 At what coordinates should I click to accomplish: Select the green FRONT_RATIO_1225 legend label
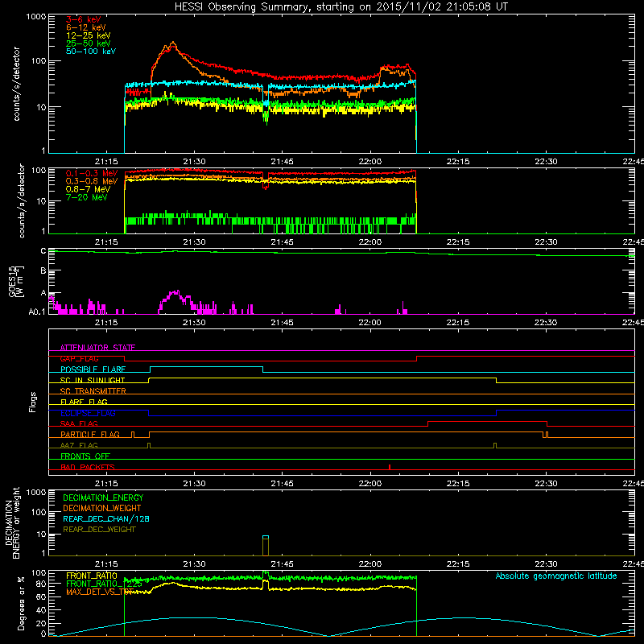pos(104,584)
